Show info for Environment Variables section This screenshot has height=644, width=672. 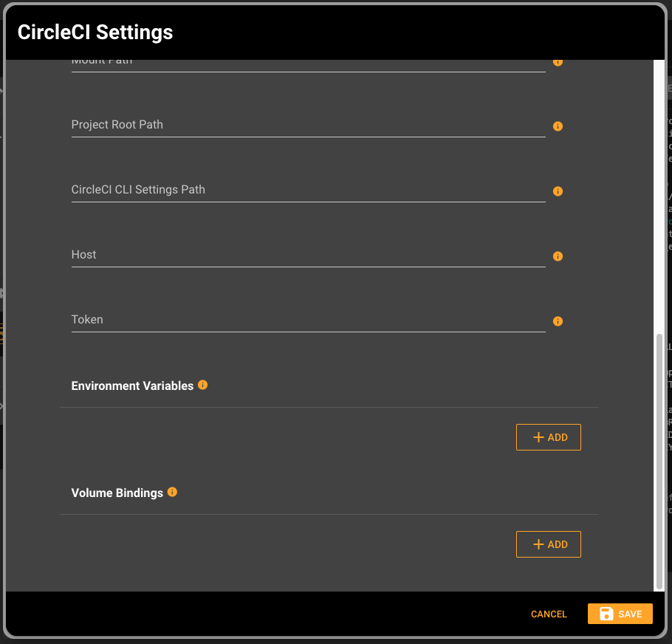tap(203, 385)
